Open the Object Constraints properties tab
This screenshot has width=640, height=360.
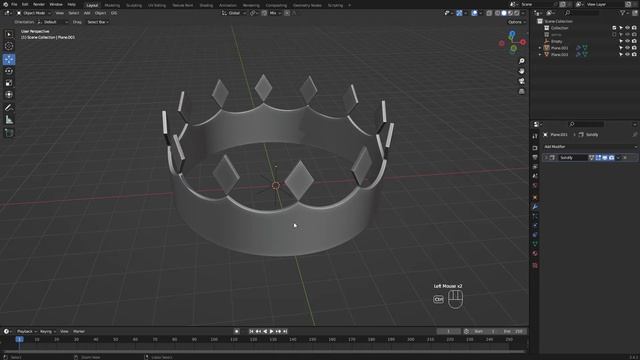point(535,235)
